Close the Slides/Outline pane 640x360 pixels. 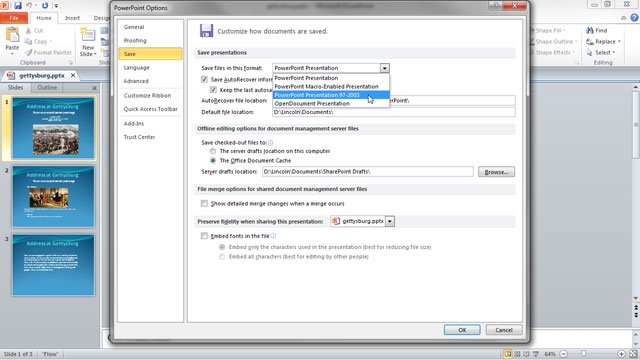[94, 88]
